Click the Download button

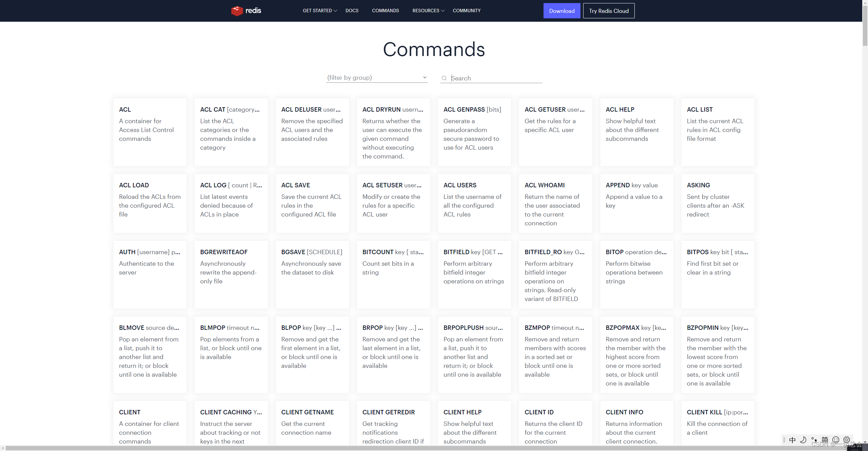[x=561, y=11]
